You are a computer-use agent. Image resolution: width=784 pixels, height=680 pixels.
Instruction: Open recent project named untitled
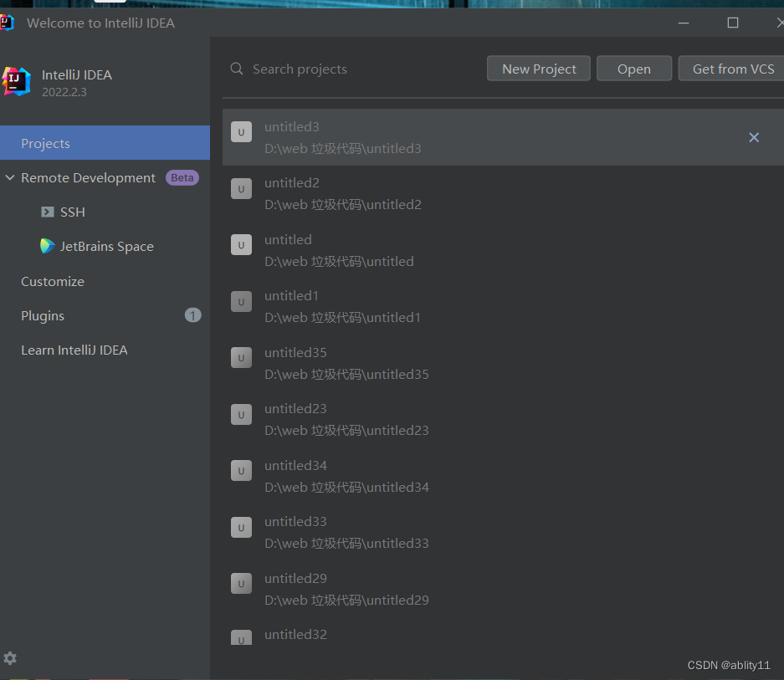(x=503, y=250)
